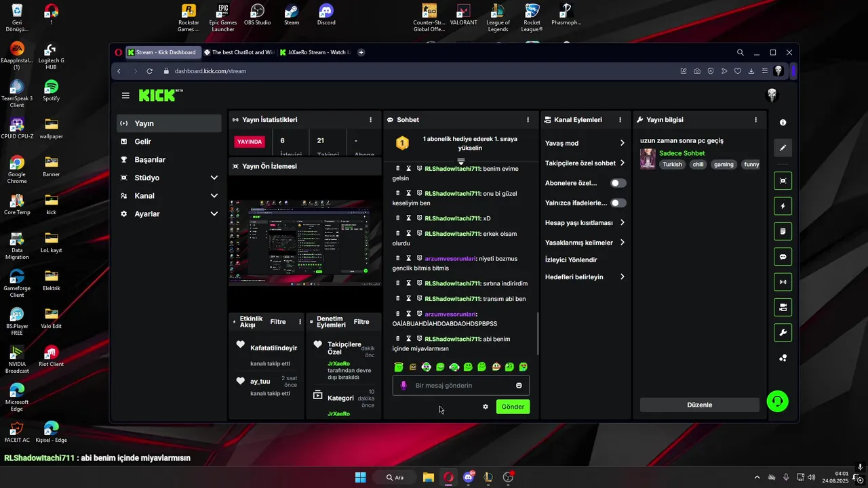
Task: Click Filtre in Denetim Eylemleri
Action: tap(361, 322)
